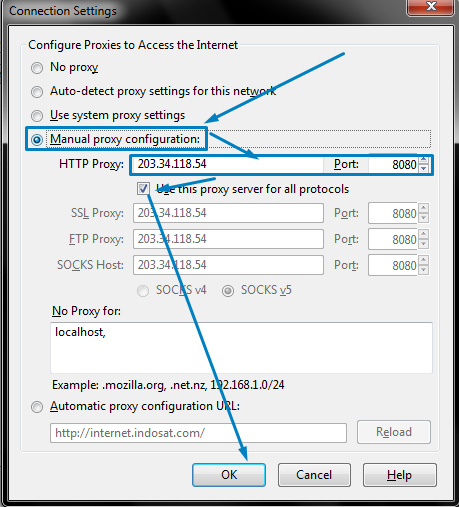Decrease FTP Proxy port with down arrow
Image resolution: width=459 pixels, height=507 pixels.
(423, 244)
